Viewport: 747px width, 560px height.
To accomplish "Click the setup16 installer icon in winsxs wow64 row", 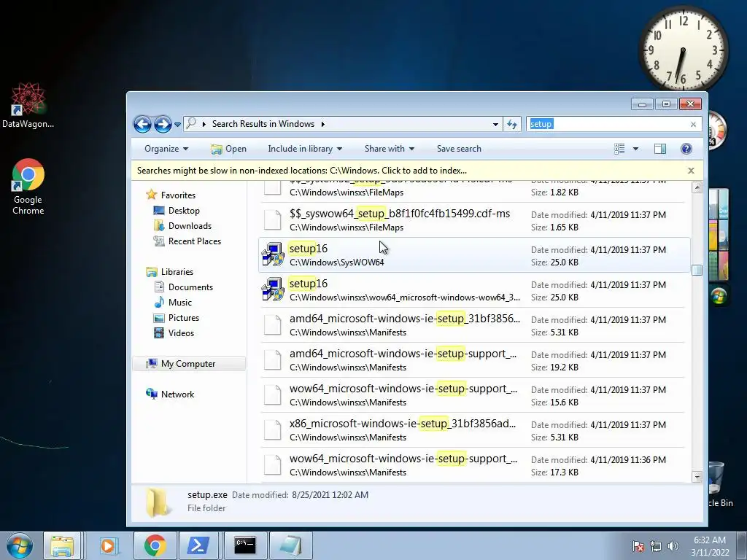I will (x=273, y=289).
